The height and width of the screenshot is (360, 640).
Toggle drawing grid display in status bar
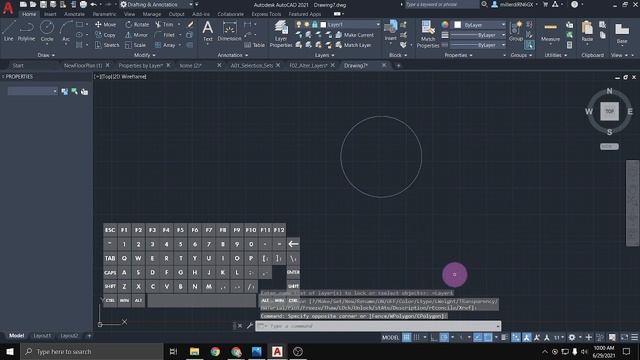[407, 337]
